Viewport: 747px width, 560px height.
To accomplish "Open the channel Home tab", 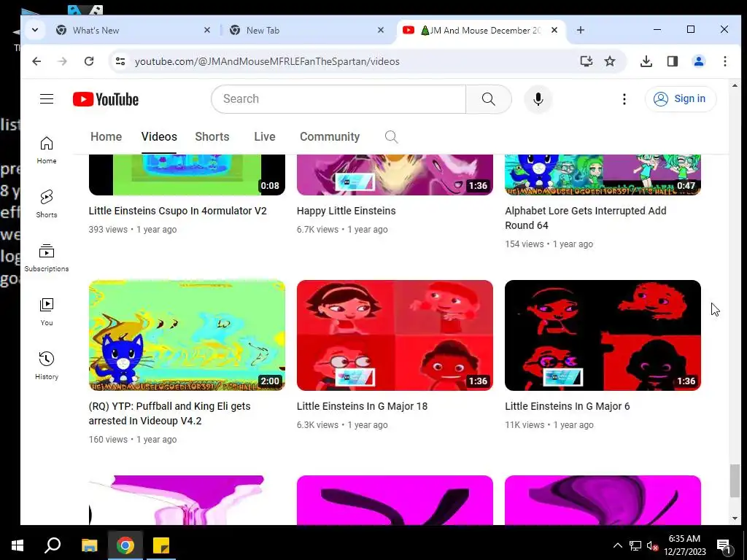I will click(107, 136).
